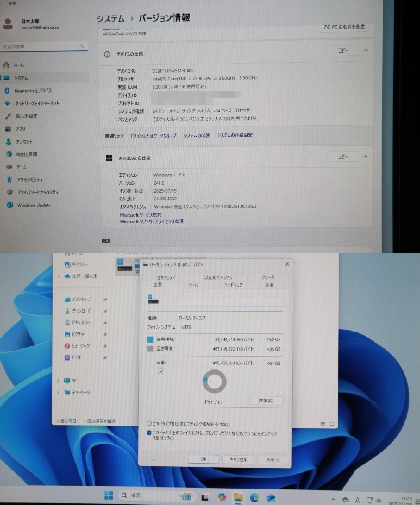Open ドメインまたはワークグループ link

(153, 136)
